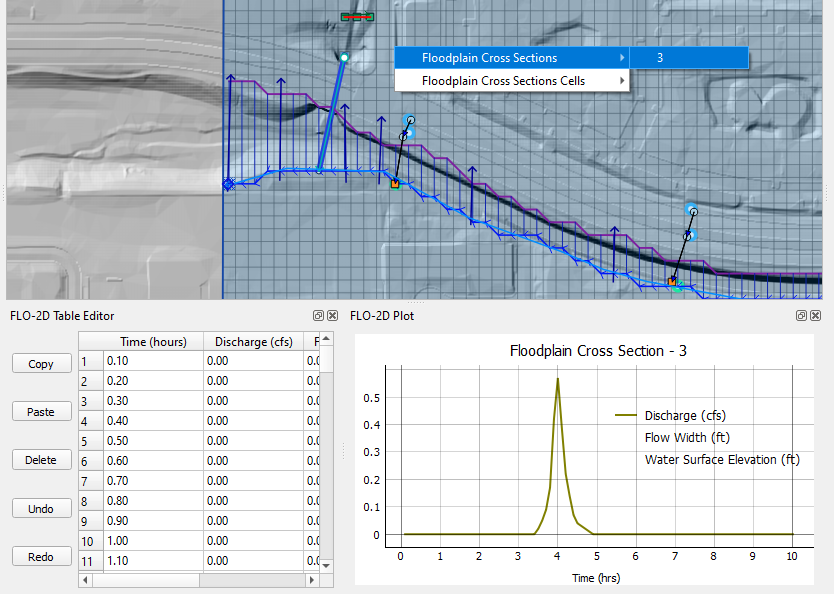Viewport: 834px width, 594px height.
Task: Float the FLO-2D Table Editor panel
Action: 317,315
